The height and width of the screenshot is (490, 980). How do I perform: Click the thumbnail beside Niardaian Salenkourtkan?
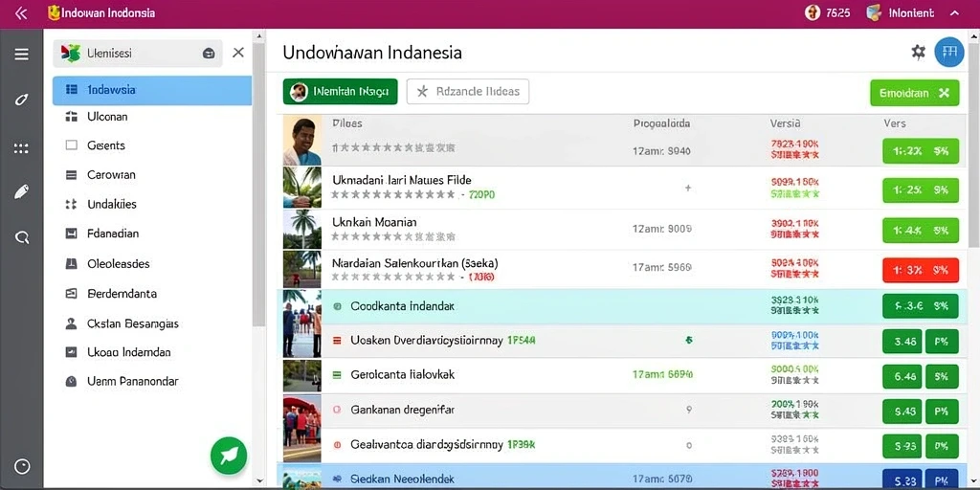pyautogui.click(x=301, y=269)
